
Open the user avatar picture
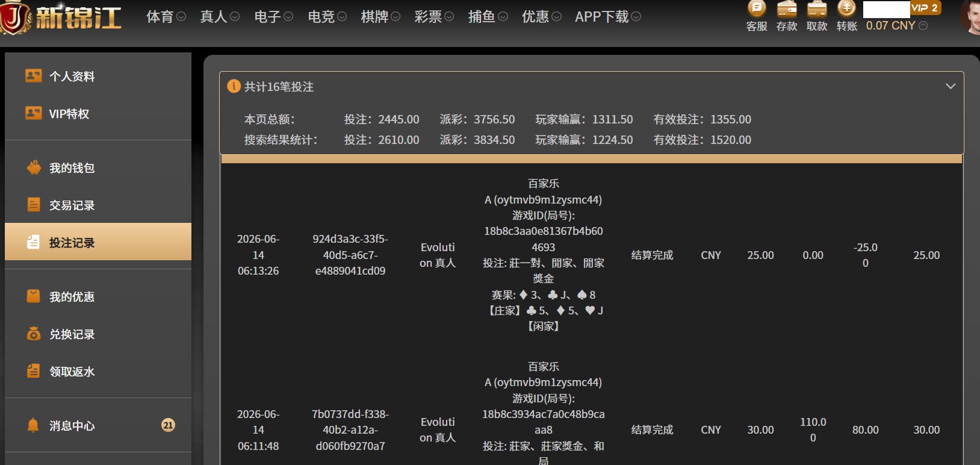pyautogui.click(x=970, y=17)
